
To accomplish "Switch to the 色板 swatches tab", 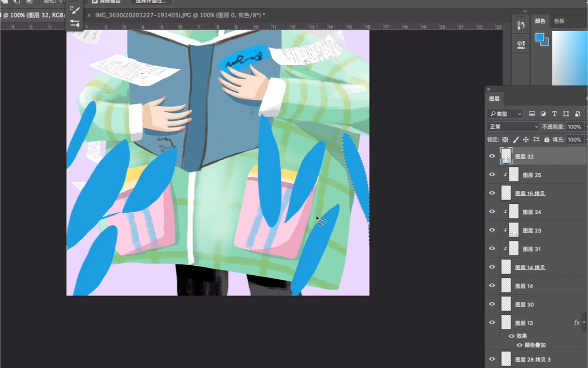I will pyautogui.click(x=559, y=21).
